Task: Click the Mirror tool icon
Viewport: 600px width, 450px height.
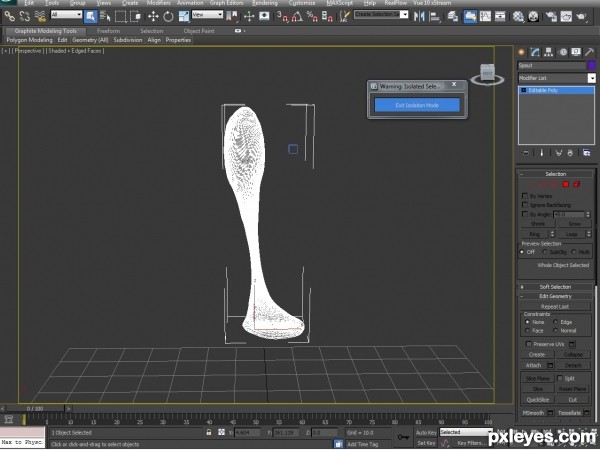Action: click(x=419, y=16)
